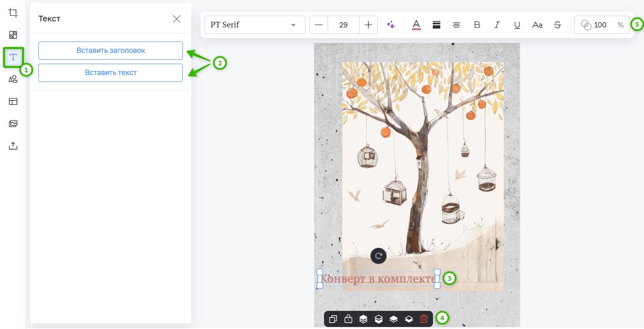Lock the selected text element
644x329 pixels.
[348, 319]
